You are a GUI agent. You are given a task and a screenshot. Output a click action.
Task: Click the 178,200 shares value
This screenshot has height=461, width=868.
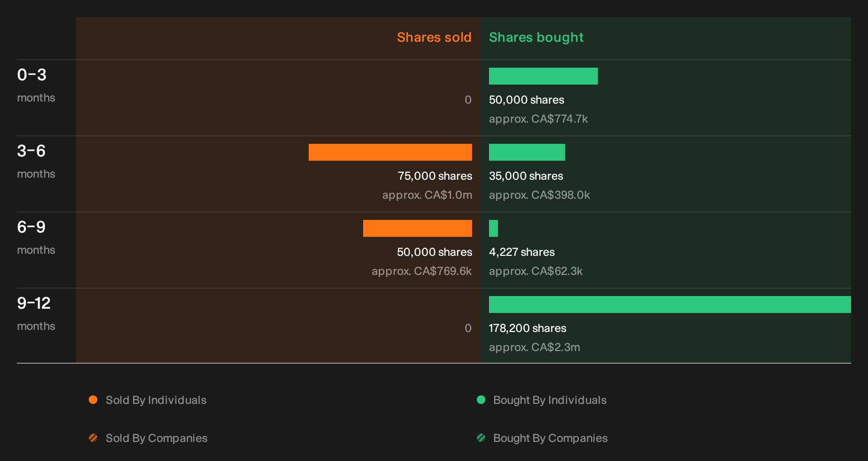528,328
